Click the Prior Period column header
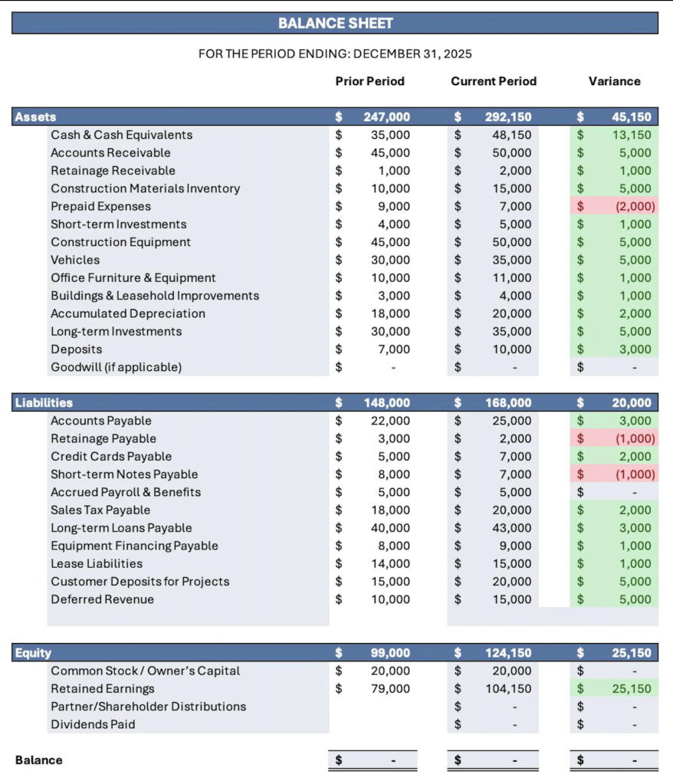The height and width of the screenshot is (784, 673). coord(370,81)
